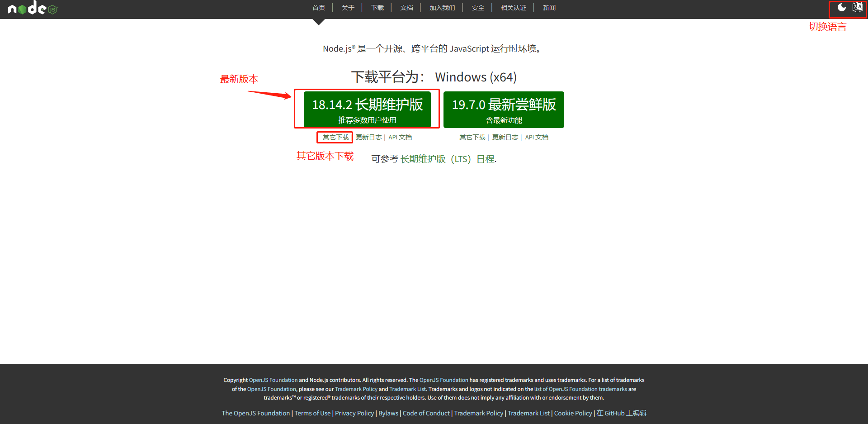Open 文档 from the navigation bar
Screen dimensions: 868x424
(x=407, y=8)
